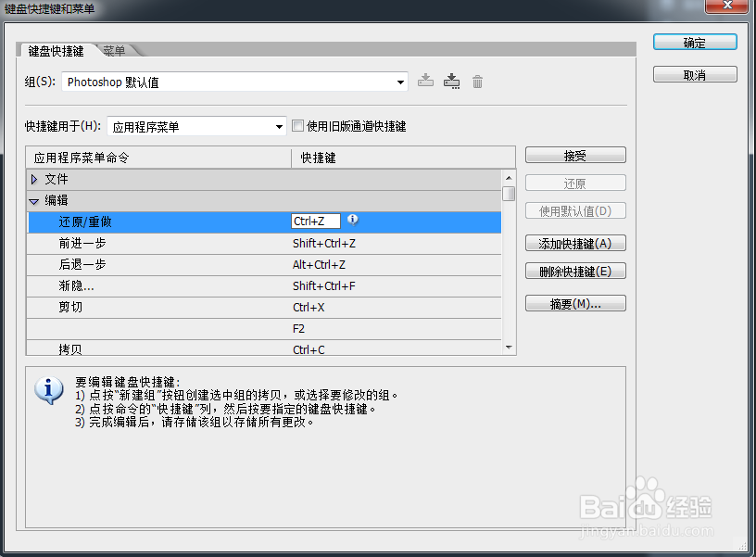Click the shortcut list scrollbar thumb

point(509,194)
